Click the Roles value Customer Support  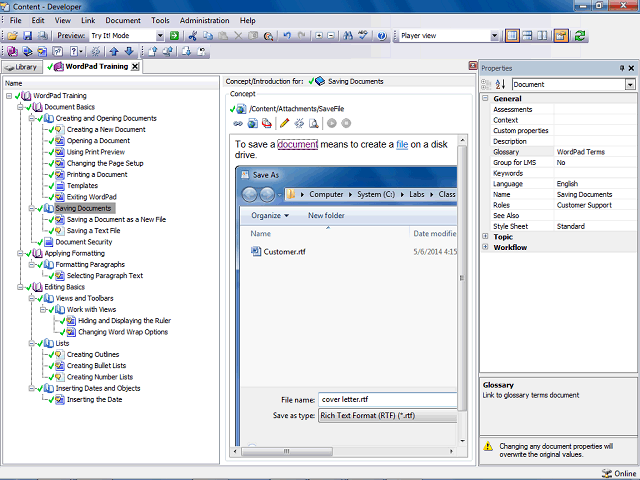pyautogui.click(x=584, y=205)
